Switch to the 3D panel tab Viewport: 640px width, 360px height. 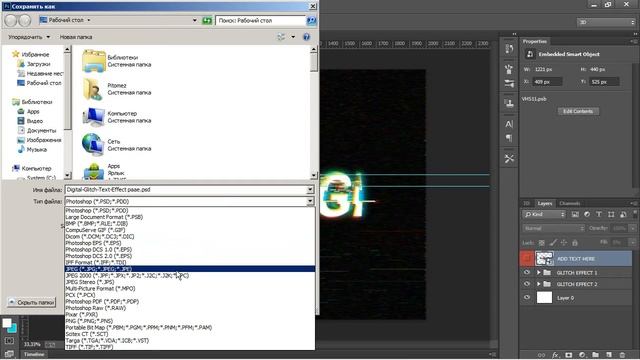(527, 203)
